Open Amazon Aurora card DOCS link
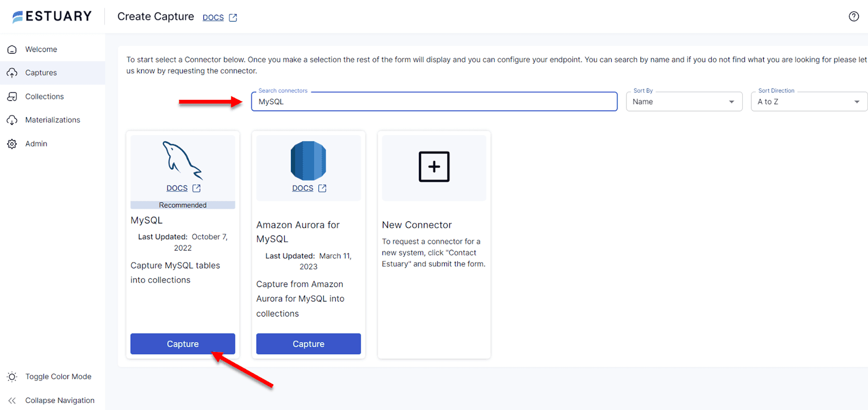 point(303,188)
